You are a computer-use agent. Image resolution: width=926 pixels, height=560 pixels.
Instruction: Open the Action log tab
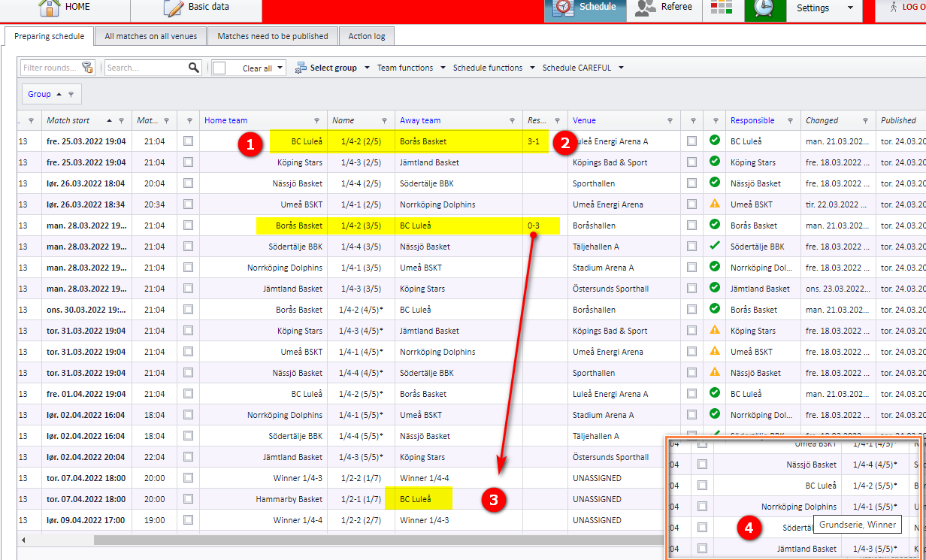366,36
